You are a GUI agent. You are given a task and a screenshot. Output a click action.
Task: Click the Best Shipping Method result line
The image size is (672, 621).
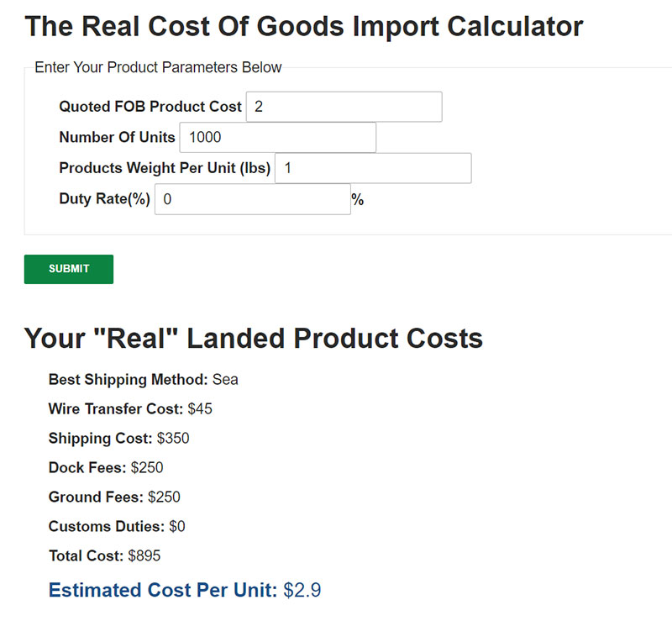143,380
